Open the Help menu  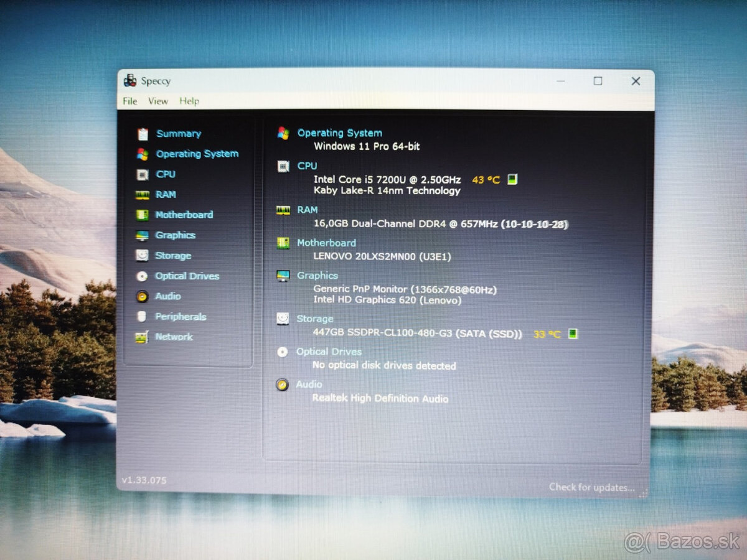189,101
